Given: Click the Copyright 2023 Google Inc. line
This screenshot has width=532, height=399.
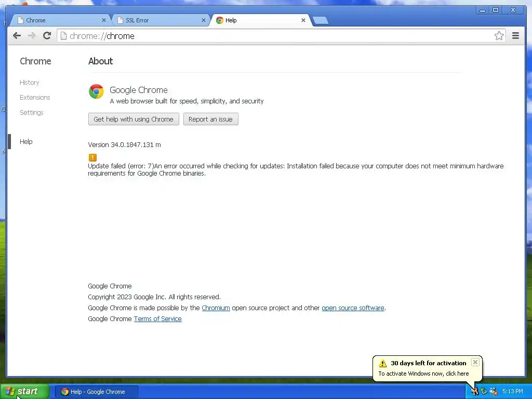Looking at the screenshot, I should pyautogui.click(x=154, y=297).
